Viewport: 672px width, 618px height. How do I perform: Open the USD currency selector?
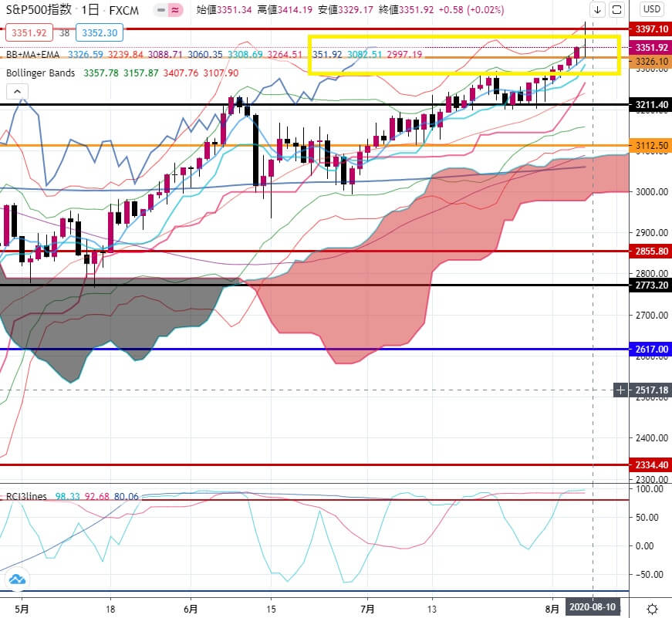point(652,9)
